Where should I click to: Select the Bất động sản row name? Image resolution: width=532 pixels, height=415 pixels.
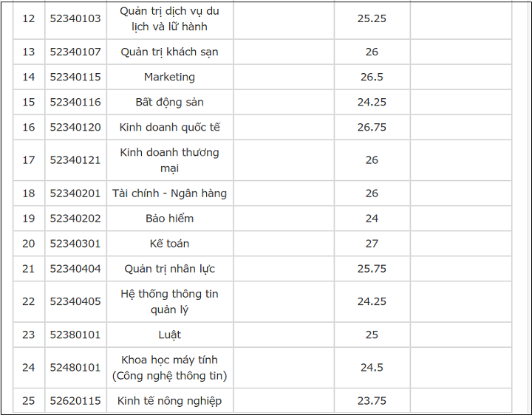click(169, 102)
